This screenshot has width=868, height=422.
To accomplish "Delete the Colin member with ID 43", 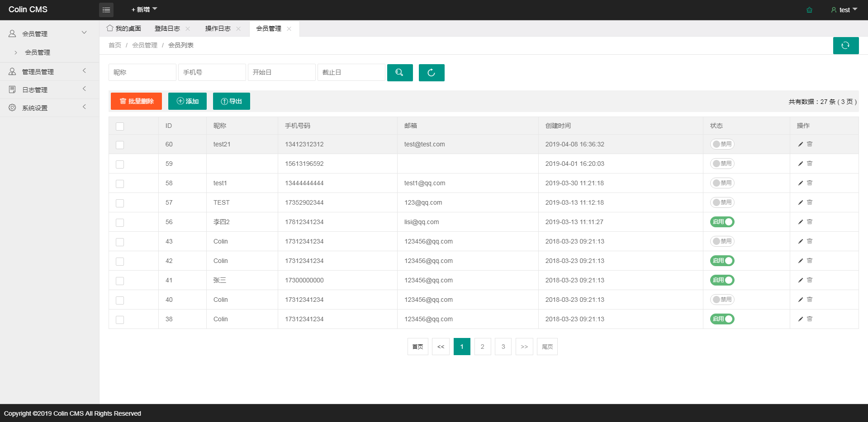I will click(810, 241).
